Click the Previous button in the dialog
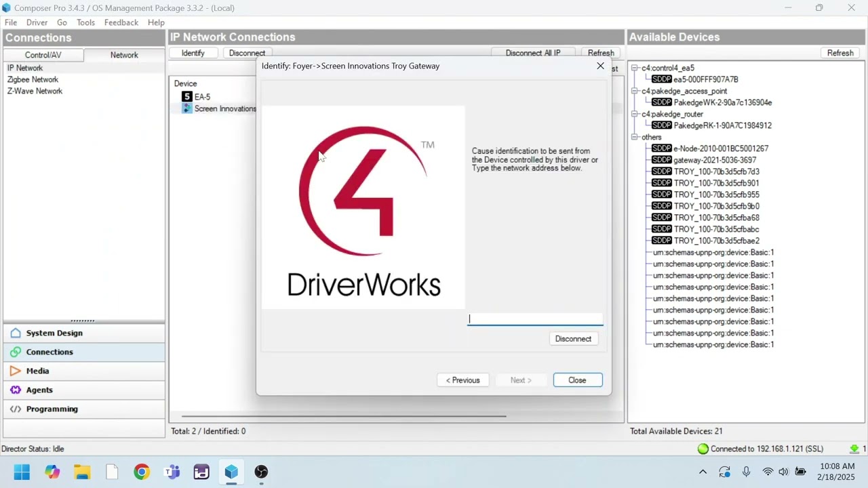The image size is (868, 488). coord(462,380)
